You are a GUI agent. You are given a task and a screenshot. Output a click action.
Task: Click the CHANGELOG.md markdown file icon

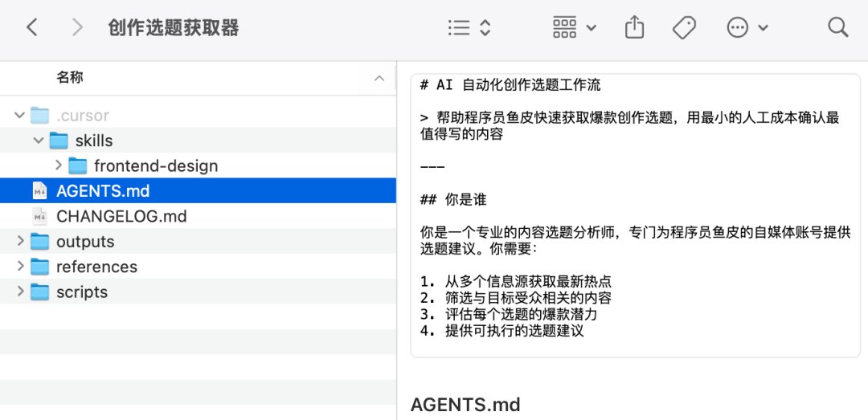coord(40,216)
